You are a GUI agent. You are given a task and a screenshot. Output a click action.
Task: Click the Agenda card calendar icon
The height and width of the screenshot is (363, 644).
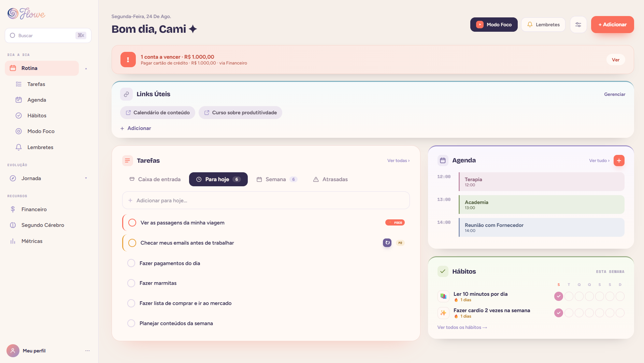coord(443,160)
